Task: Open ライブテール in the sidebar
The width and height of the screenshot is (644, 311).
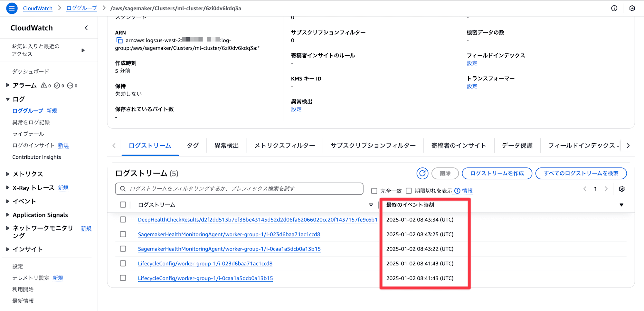Action: click(x=28, y=134)
